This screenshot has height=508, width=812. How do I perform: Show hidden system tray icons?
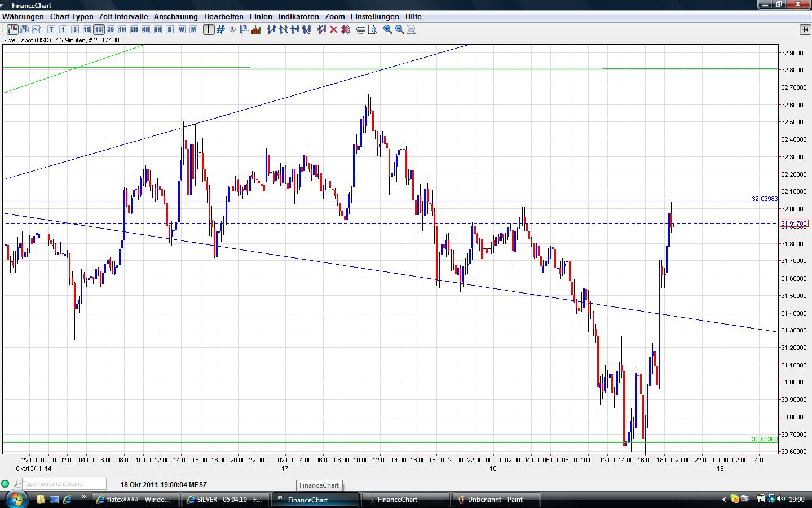[x=725, y=499]
